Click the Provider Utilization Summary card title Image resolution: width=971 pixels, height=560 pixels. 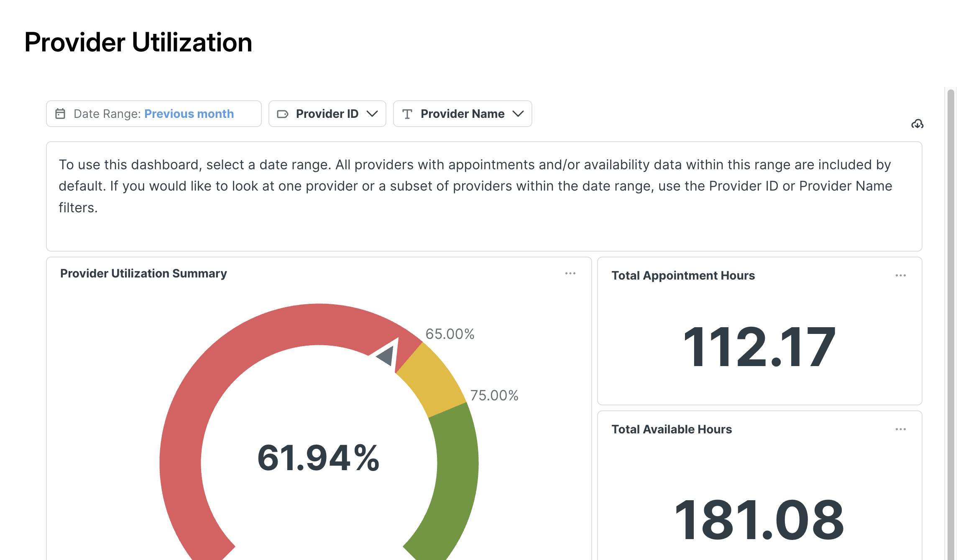click(x=143, y=273)
